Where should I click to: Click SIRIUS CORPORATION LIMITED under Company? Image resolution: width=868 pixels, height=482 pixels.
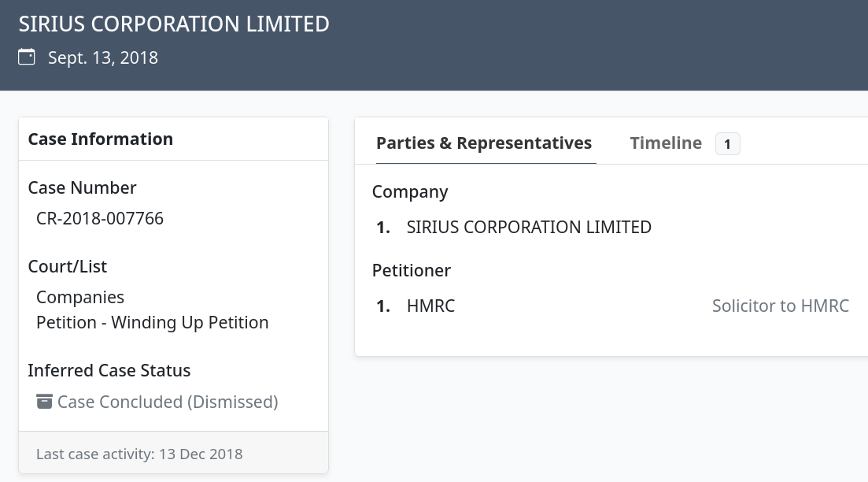click(x=529, y=227)
